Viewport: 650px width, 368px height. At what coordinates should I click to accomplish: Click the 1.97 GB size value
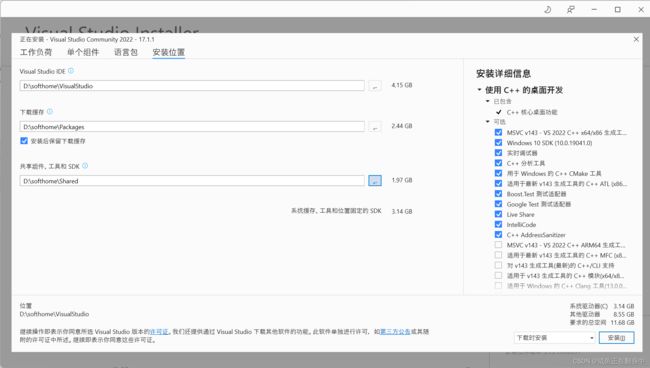click(x=402, y=180)
